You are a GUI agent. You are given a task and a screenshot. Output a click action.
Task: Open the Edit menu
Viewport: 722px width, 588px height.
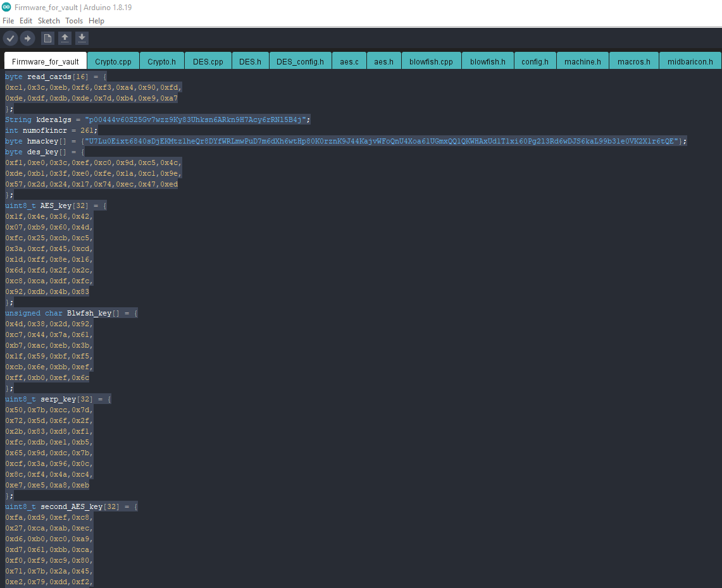(x=26, y=21)
